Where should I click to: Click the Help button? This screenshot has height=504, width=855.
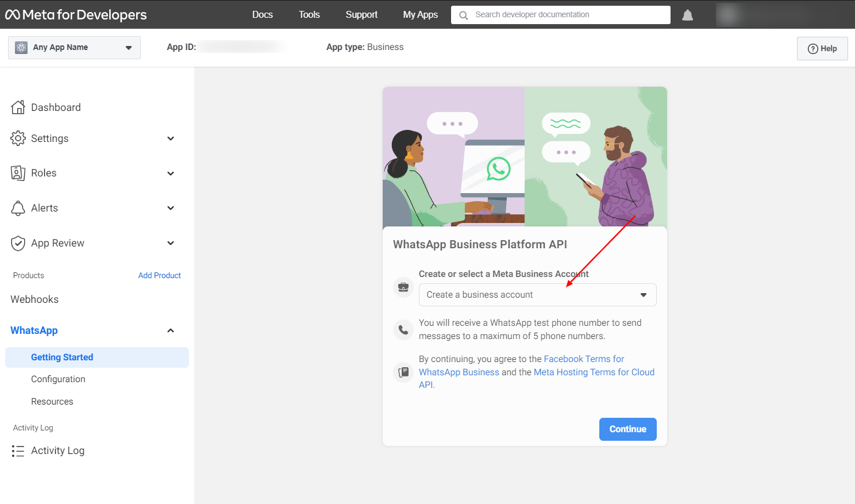coord(822,48)
